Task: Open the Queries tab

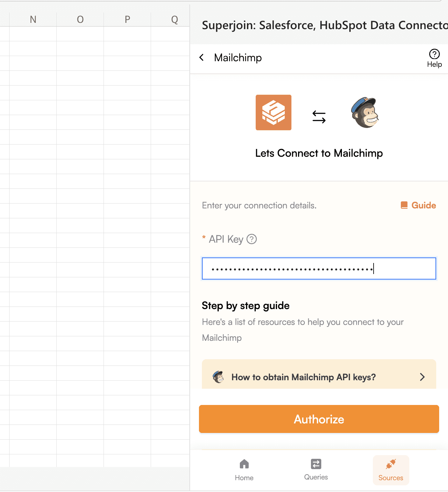Action: click(316, 470)
